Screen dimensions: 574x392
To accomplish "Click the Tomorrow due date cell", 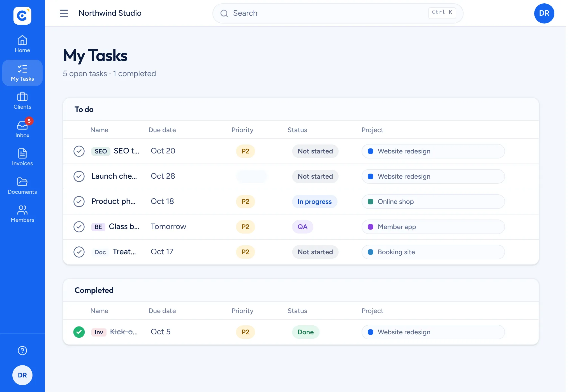I will (168, 227).
